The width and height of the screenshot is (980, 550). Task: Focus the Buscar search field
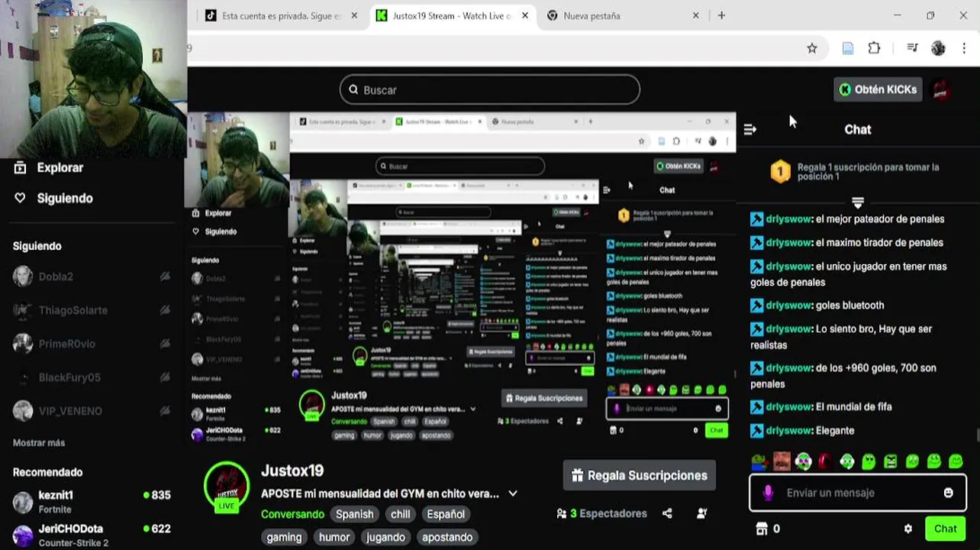point(489,89)
